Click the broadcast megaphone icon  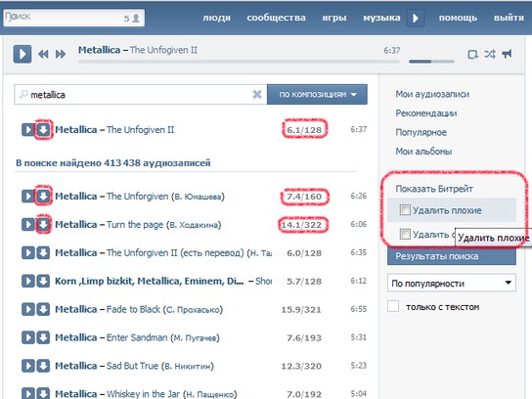click(507, 54)
